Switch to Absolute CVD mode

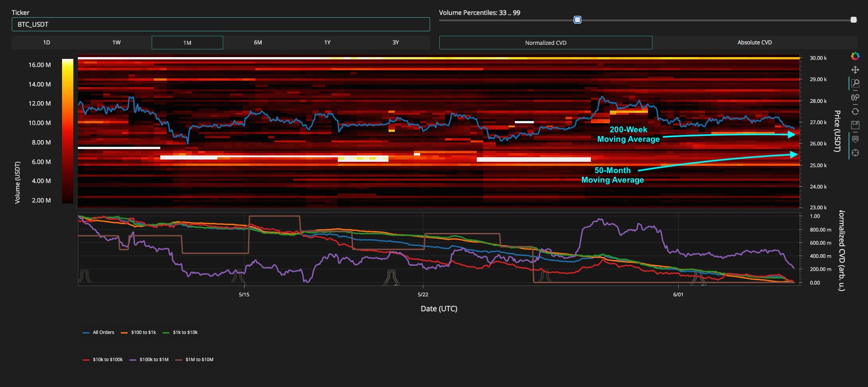[754, 43]
